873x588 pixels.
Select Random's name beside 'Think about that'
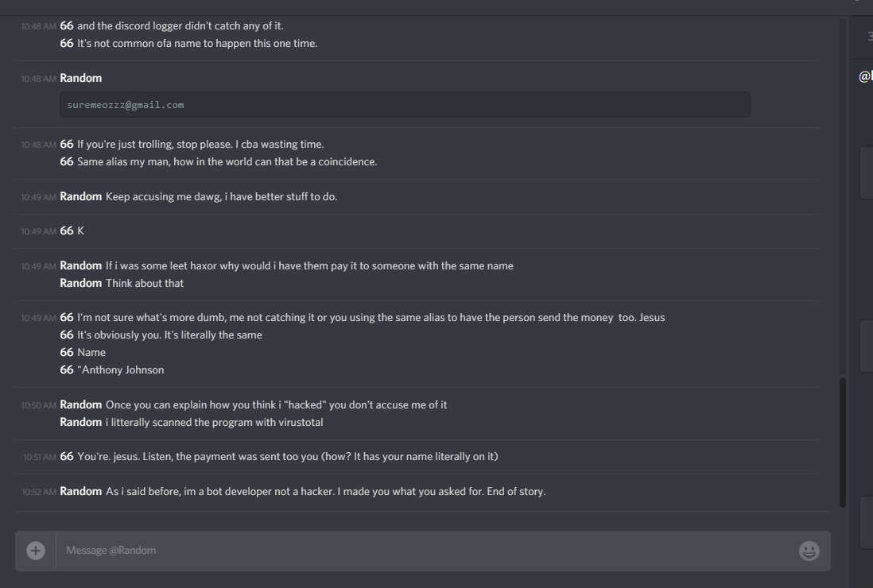(x=81, y=283)
